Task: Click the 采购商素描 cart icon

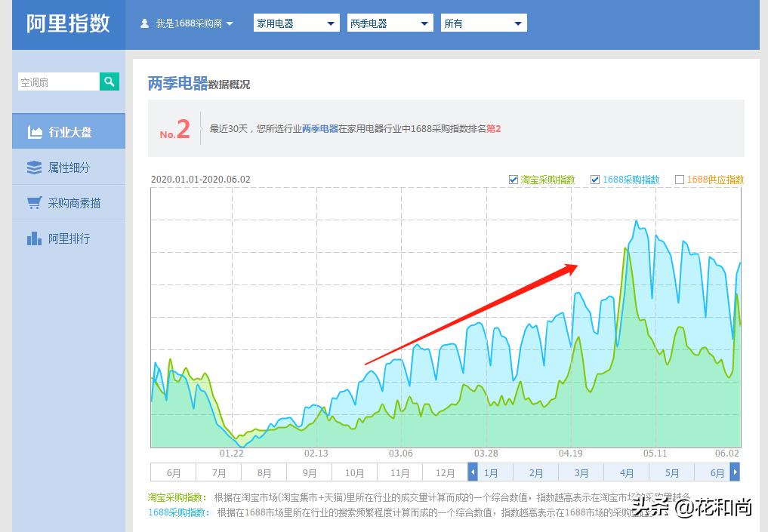Action: click(x=34, y=202)
